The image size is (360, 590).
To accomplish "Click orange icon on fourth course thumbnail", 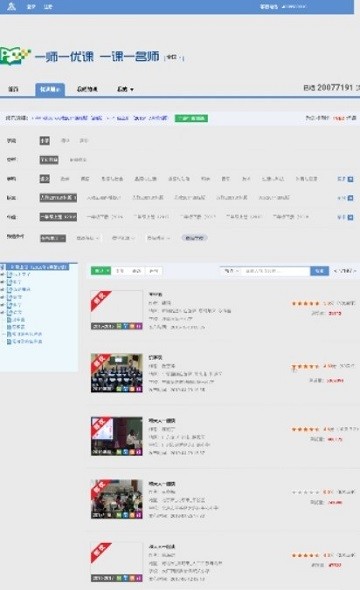I will click(x=132, y=515).
